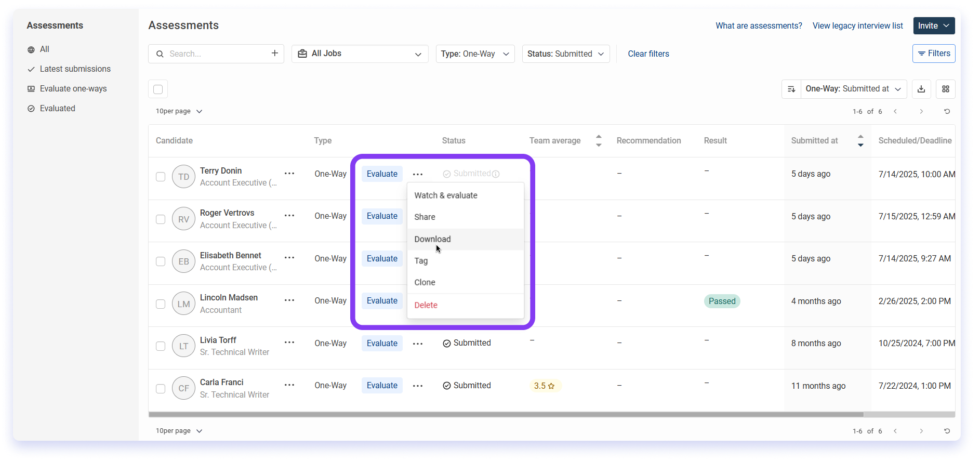Click TD avatar for Terry Donin
The width and height of the screenshot is (980, 461).
[183, 177]
